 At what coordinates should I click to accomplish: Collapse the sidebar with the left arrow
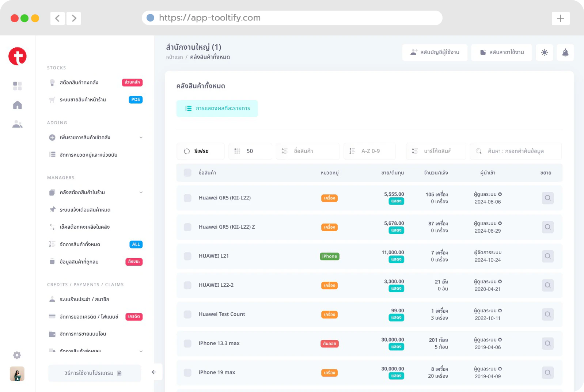click(154, 372)
